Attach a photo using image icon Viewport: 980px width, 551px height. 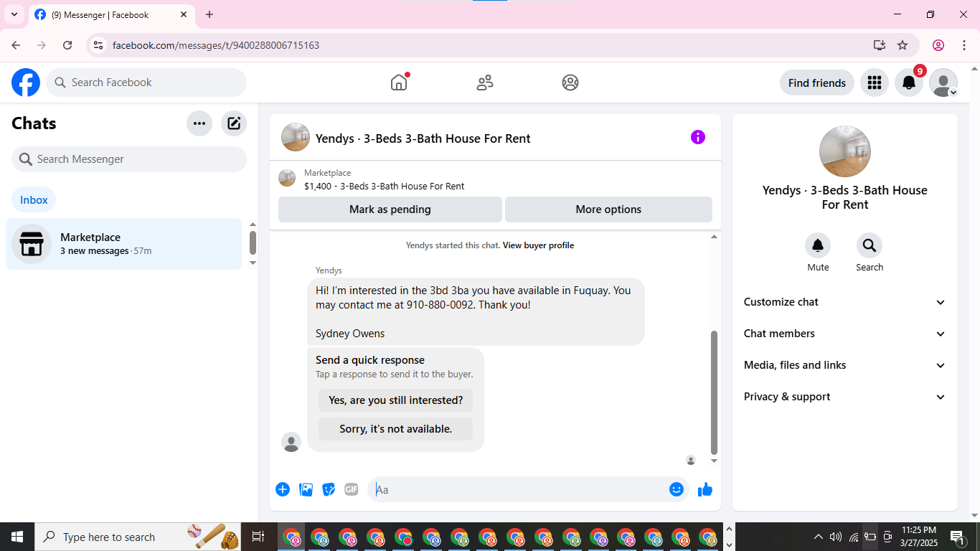pos(306,489)
